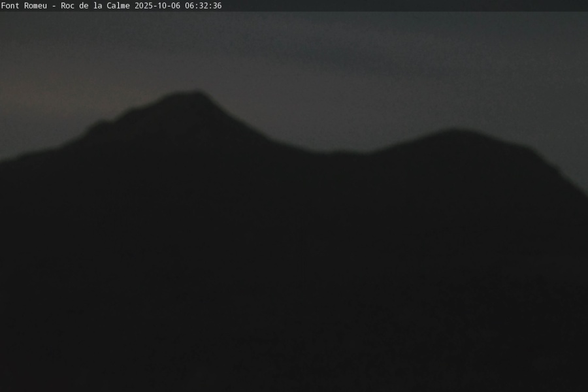The width and height of the screenshot is (588, 392).
Task: Click the dash separating Romeu and Roc
Action: (x=54, y=5)
